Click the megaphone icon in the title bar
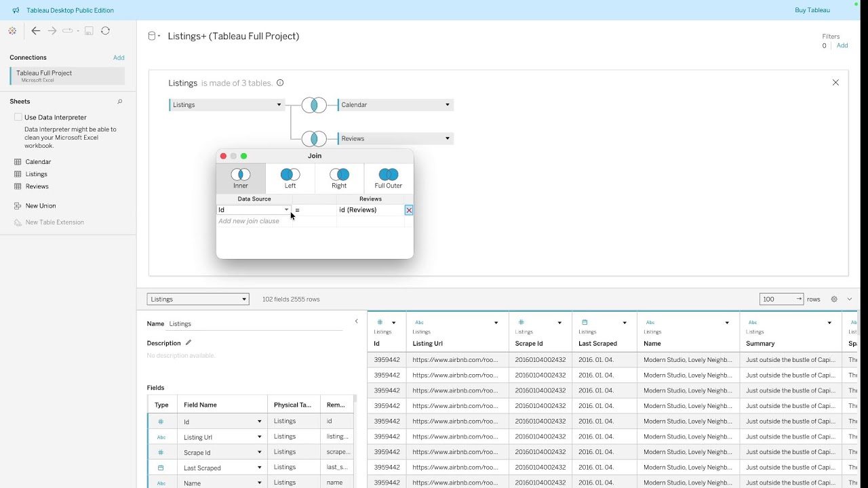 pos(16,10)
